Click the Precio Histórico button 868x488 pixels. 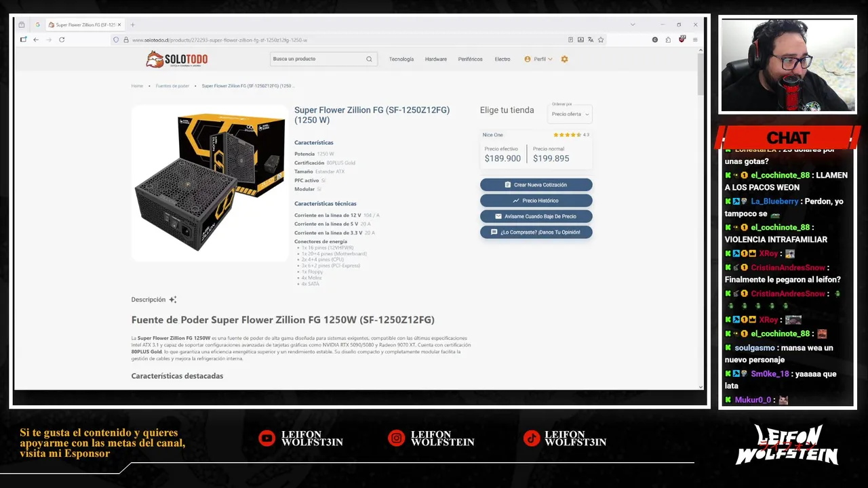click(536, 201)
